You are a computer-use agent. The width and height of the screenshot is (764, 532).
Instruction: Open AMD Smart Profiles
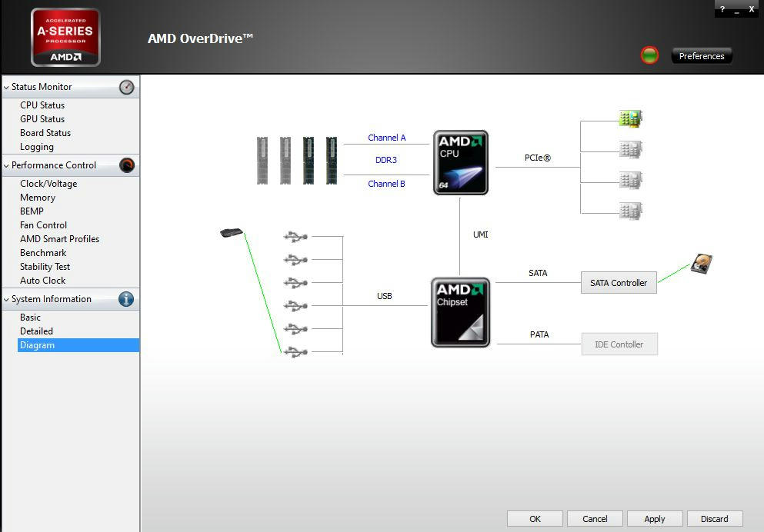point(59,239)
